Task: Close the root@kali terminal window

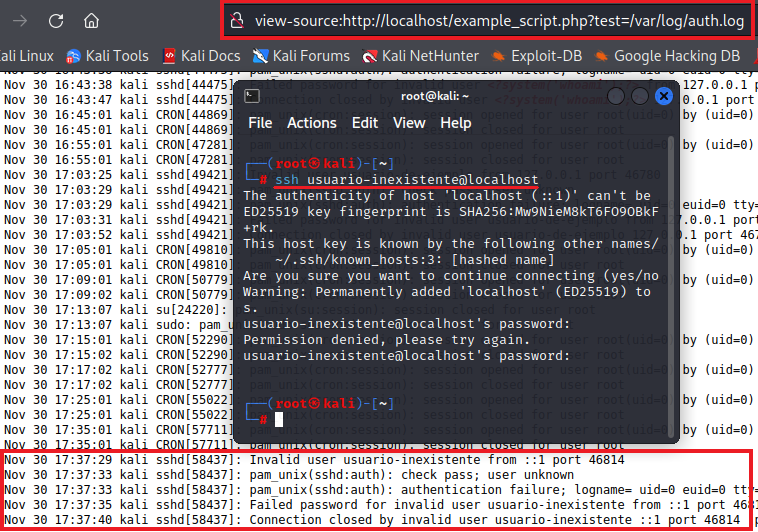Action: pyautogui.click(x=664, y=96)
